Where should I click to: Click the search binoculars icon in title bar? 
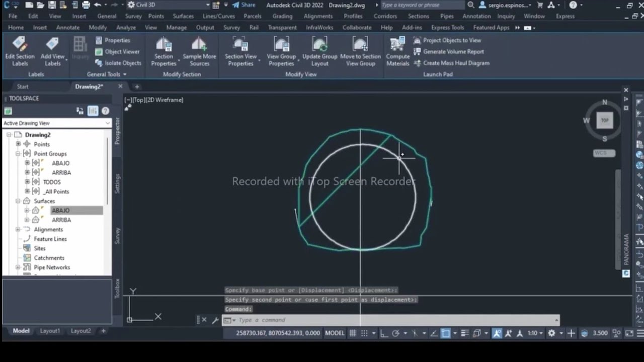[x=471, y=5]
